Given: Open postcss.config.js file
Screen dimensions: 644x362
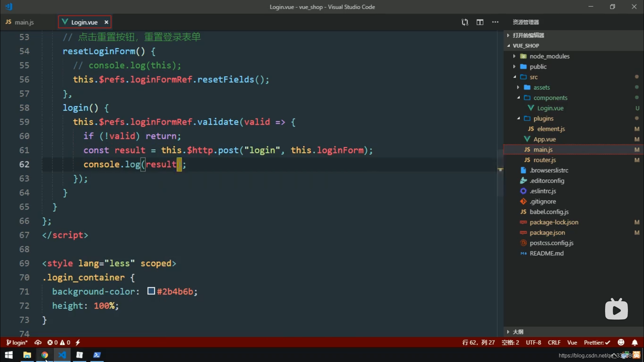Looking at the screenshot, I should (x=551, y=243).
